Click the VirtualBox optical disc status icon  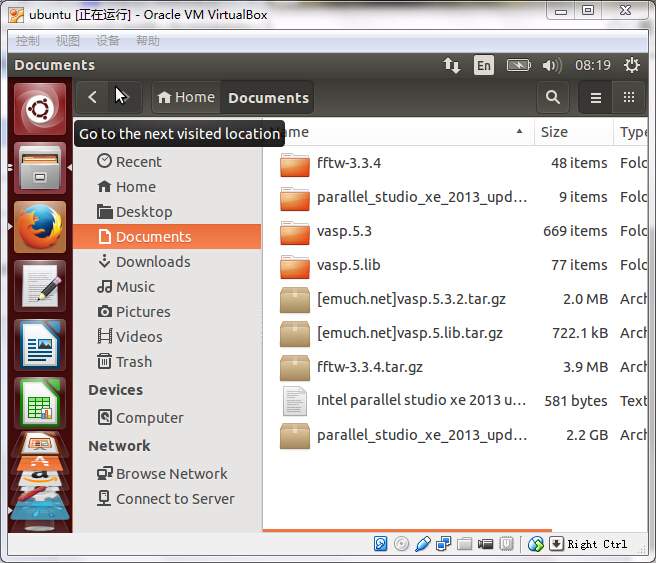click(x=401, y=544)
